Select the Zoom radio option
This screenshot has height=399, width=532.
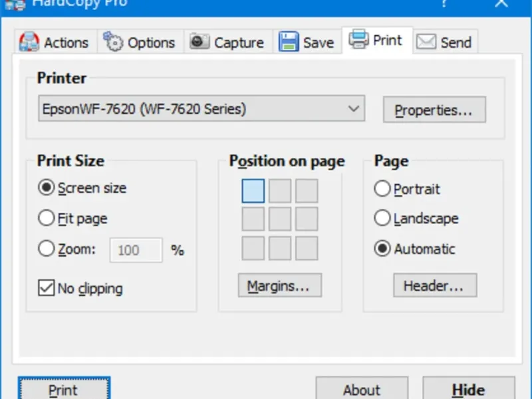click(67, 249)
